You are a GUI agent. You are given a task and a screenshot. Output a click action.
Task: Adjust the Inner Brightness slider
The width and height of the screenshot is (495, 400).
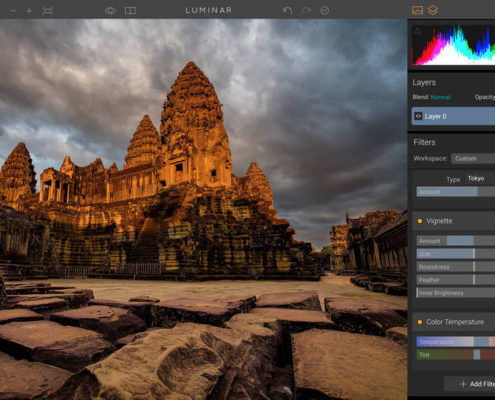[456, 293]
